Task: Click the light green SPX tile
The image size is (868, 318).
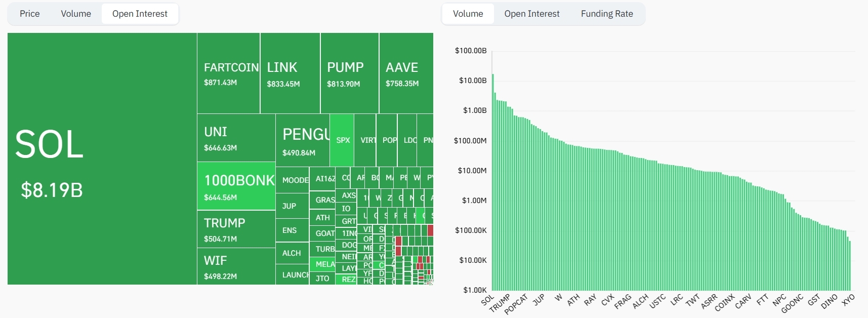Action: (342, 140)
